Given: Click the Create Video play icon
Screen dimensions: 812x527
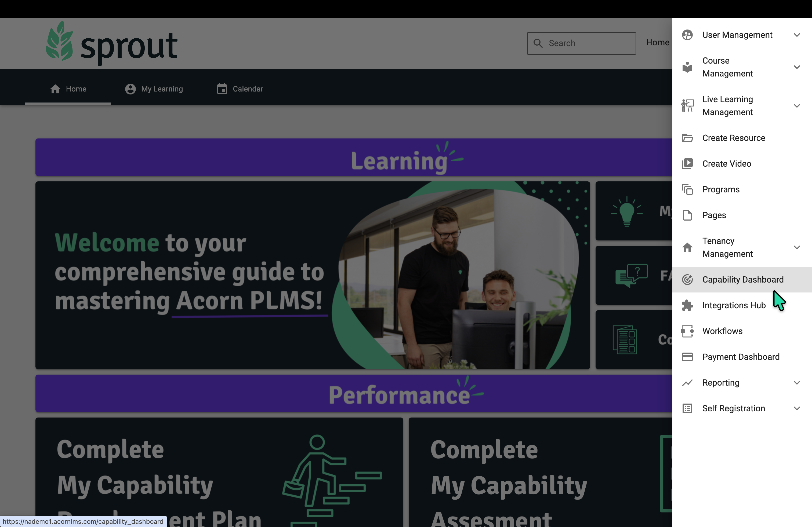Looking at the screenshot, I should click(x=687, y=164).
